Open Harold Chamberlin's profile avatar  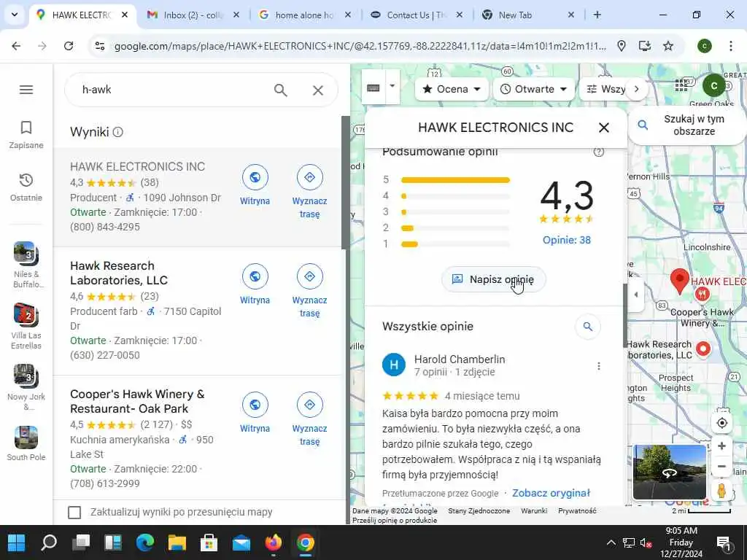pyautogui.click(x=393, y=365)
